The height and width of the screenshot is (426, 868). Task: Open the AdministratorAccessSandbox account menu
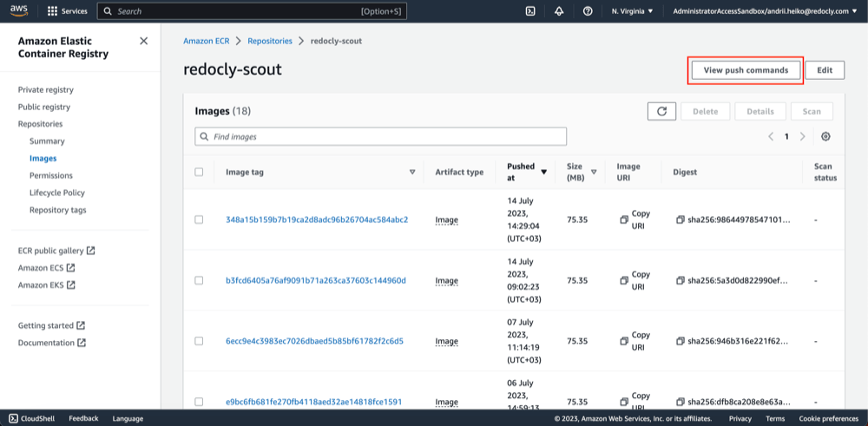765,11
